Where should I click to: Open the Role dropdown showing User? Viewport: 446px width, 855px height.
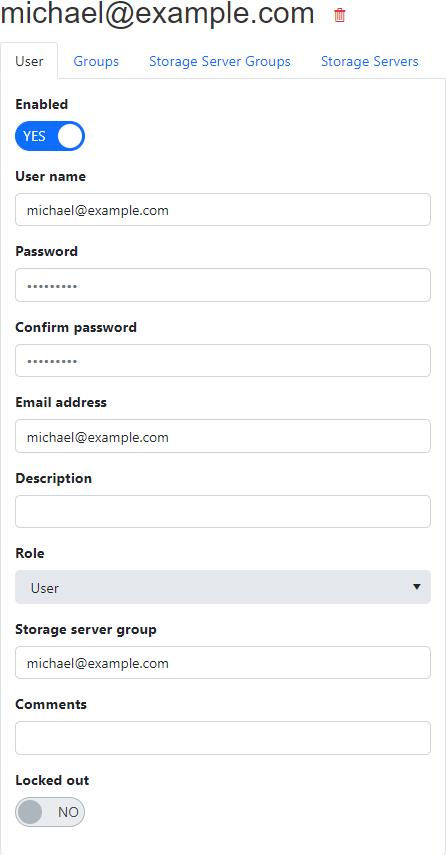click(x=223, y=587)
